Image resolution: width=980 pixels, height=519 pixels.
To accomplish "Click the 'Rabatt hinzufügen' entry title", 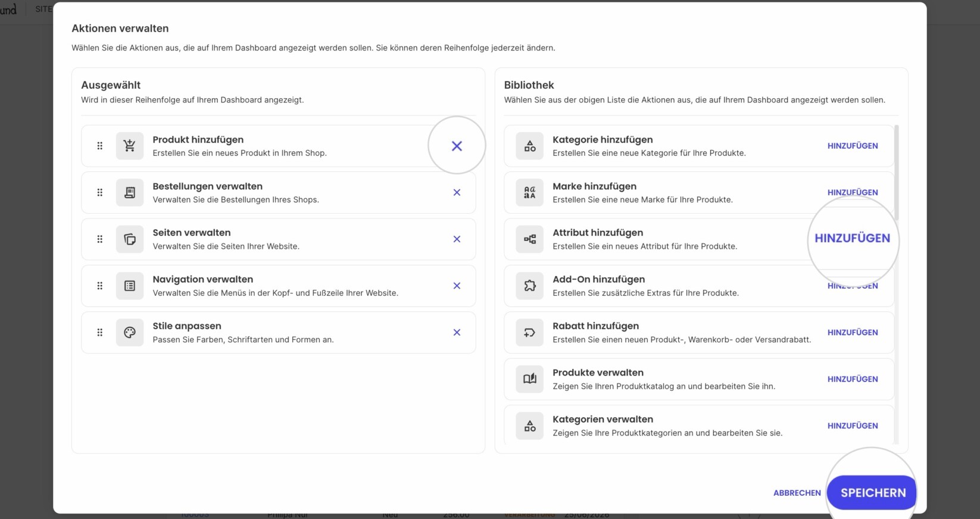I will tap(595, 326).
